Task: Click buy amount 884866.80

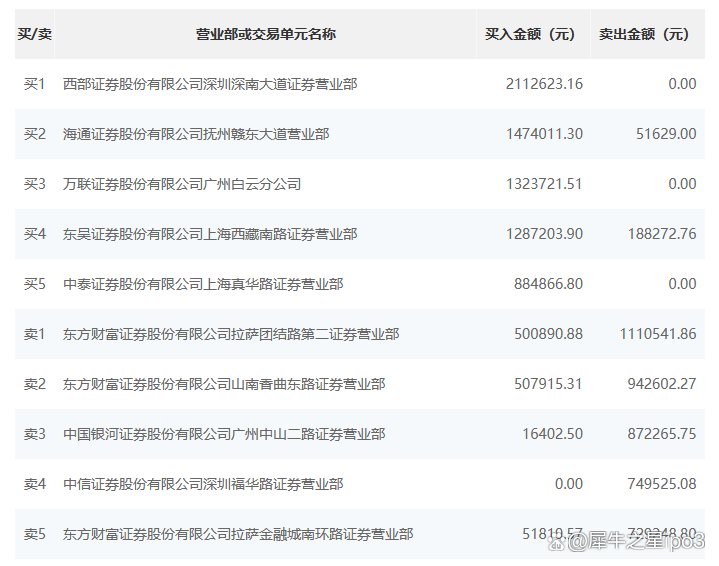Action: click(548, 284)
